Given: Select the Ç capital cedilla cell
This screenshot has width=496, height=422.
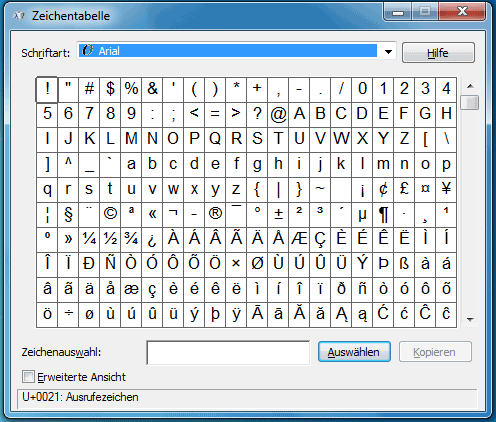Looking at the screenshot, I should [320, 240].
